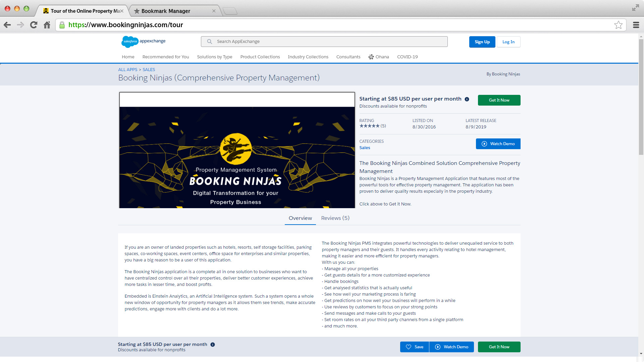
Task: Close the Tour of the Online Property tab
Action: [x=122, y=11]
